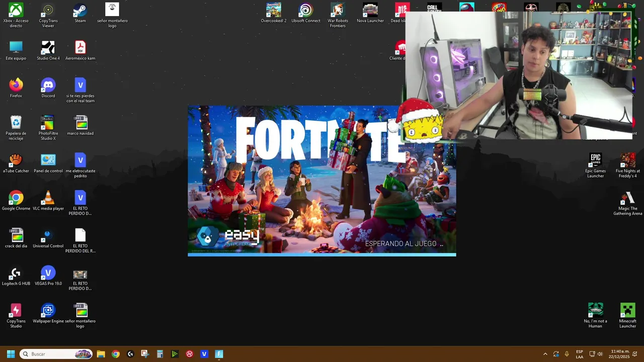Launch aTube Catcher

point(16,163)
